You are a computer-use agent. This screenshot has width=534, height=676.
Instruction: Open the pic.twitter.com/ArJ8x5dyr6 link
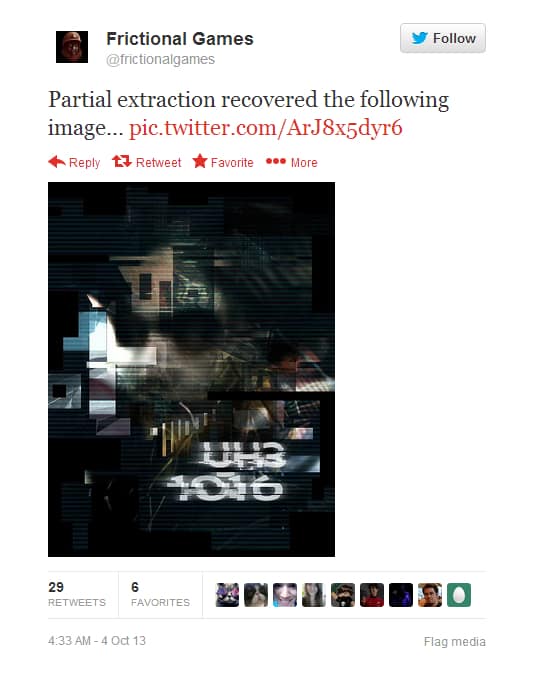(265, 128)
